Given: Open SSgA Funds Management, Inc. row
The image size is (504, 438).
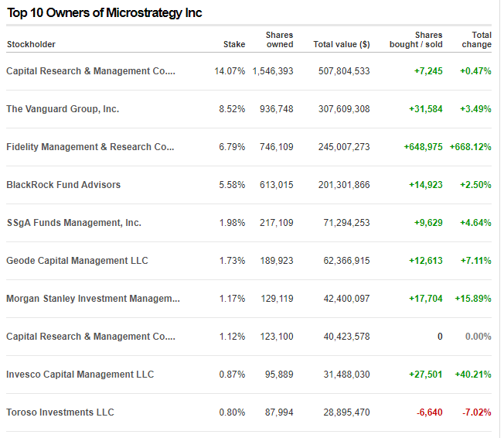Looking at the screenshot, I should (x=73, y=223).
